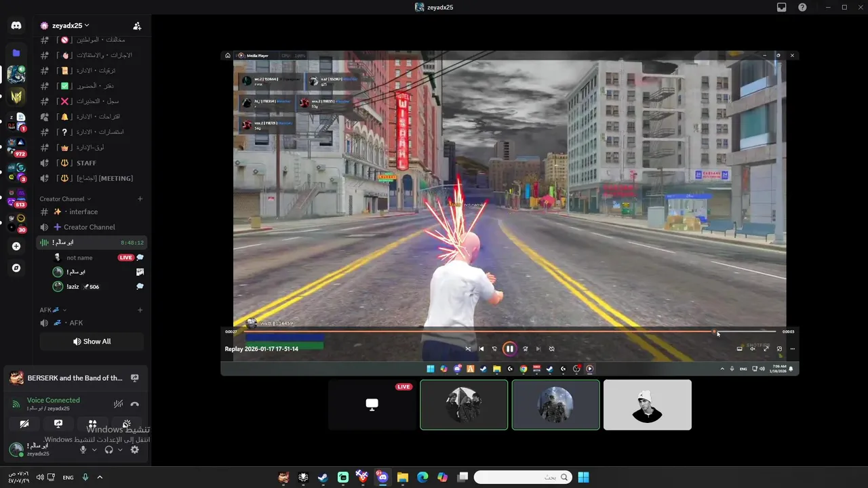Open Discord from the Windows taskbar
This screenshot has width=868, height=488.
pyautogui.click(x=382, y=477)
